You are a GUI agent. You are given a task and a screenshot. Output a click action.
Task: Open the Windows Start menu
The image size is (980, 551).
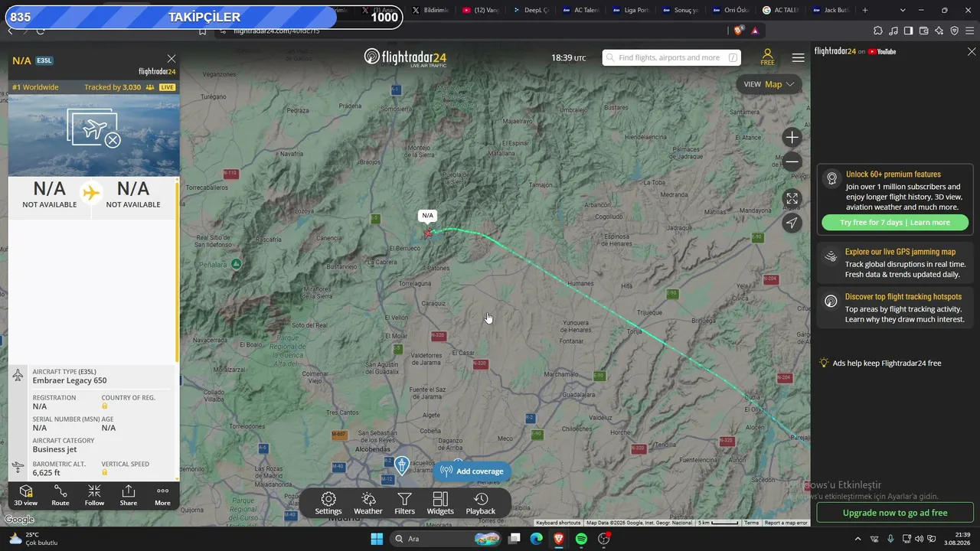377,539
